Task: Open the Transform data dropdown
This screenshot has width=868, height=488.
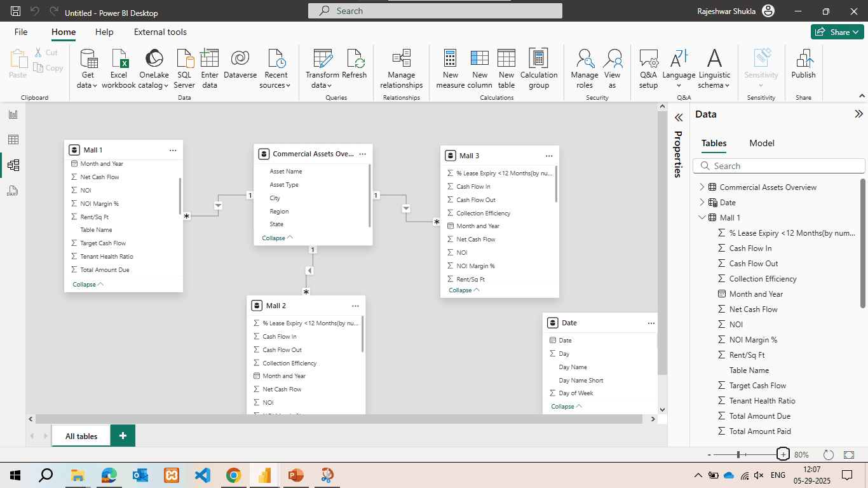Action: (x=322, y=85)
